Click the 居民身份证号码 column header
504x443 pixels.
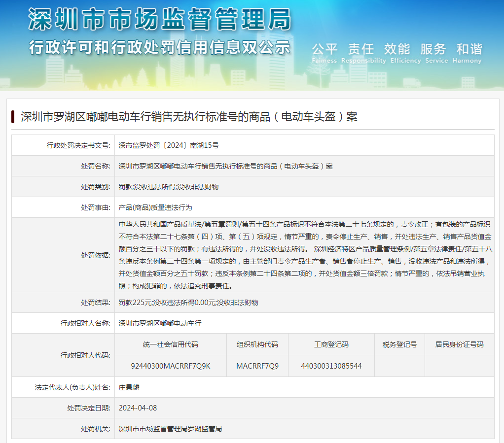click(x=459, y=344)
